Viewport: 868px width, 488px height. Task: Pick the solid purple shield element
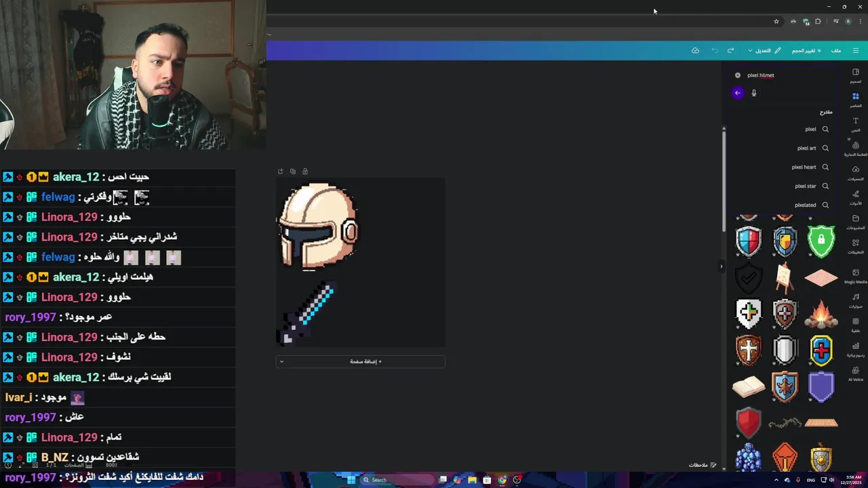821,387
